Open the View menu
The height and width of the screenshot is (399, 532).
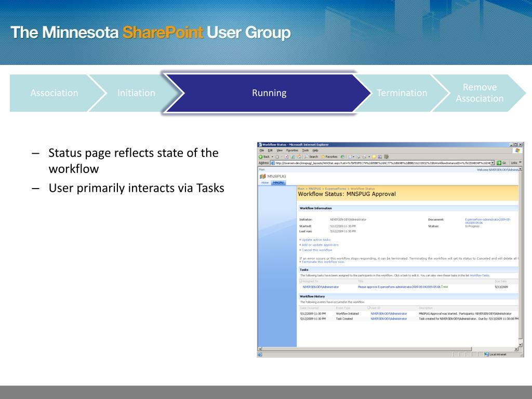pos(280,150)
